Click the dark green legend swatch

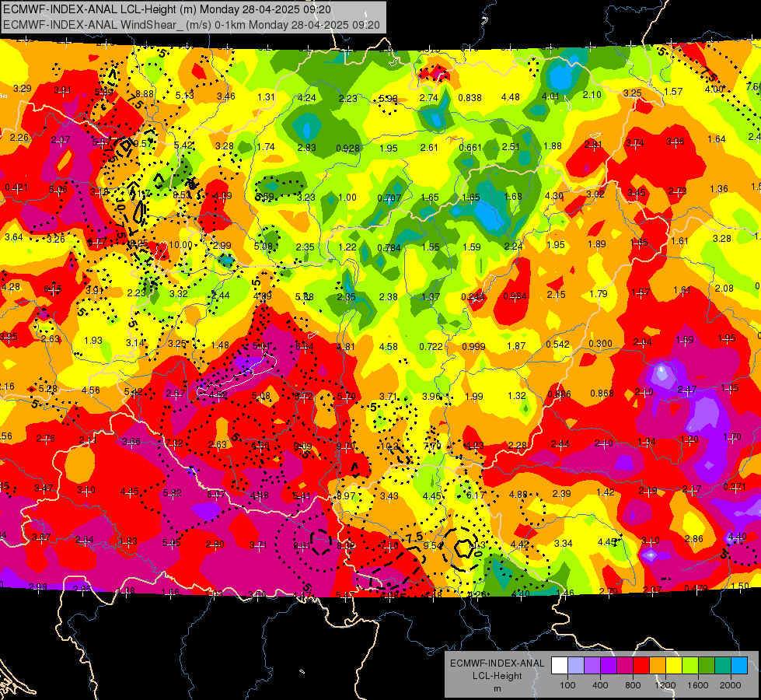coord(707,666)
